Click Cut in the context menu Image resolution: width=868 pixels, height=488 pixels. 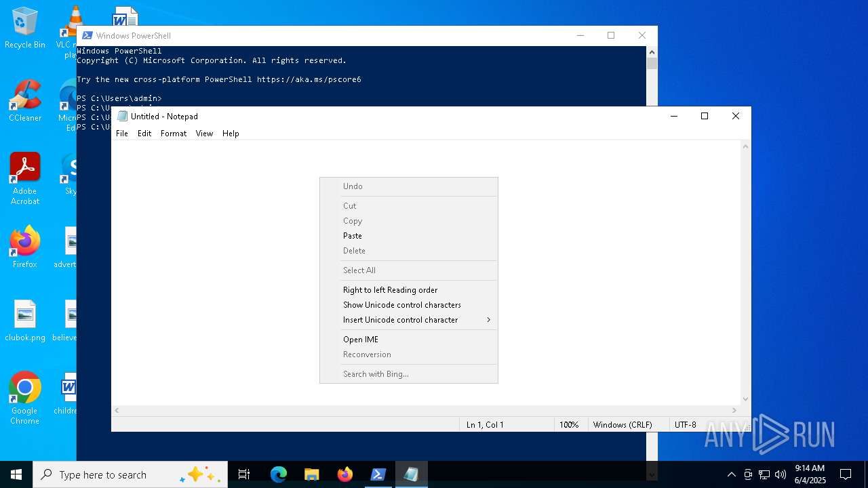409,206
